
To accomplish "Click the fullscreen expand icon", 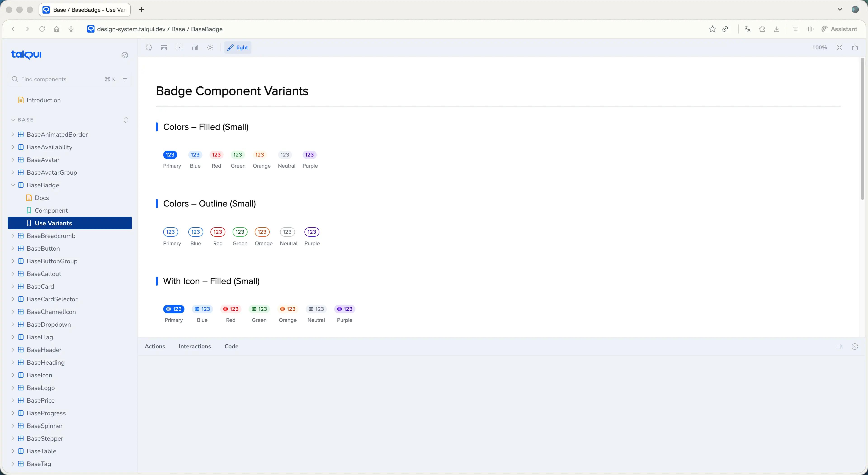I will tap(839, 47).
